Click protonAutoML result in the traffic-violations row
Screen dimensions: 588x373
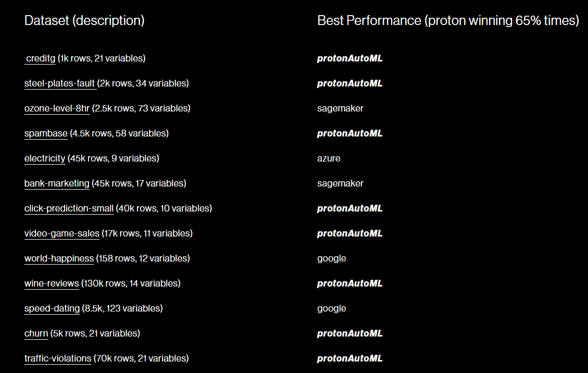[349, 358]
